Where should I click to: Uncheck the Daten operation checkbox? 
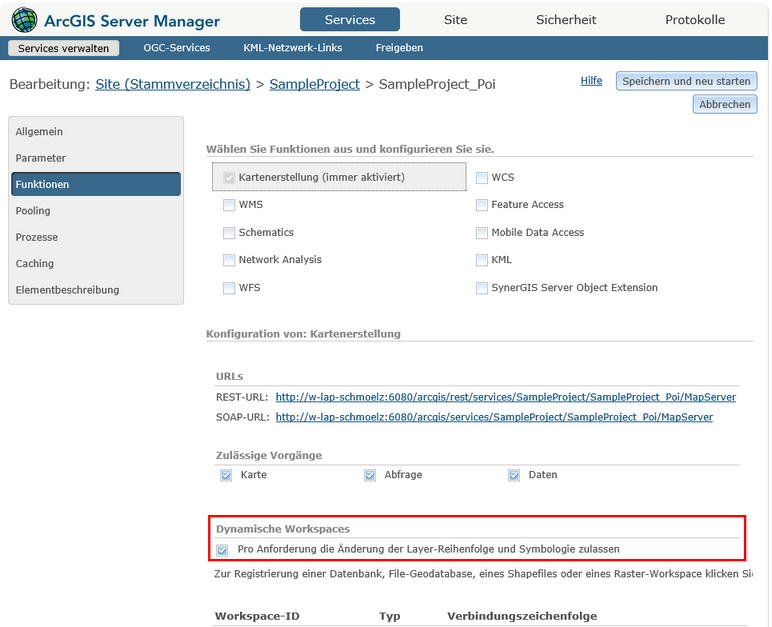(x=514, y=475)
